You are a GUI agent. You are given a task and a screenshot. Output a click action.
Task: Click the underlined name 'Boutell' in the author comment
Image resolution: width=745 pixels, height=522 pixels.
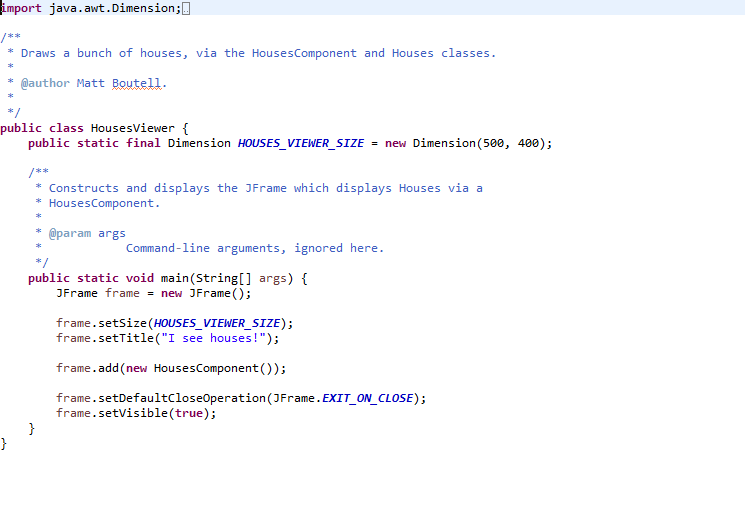(136, 83)
